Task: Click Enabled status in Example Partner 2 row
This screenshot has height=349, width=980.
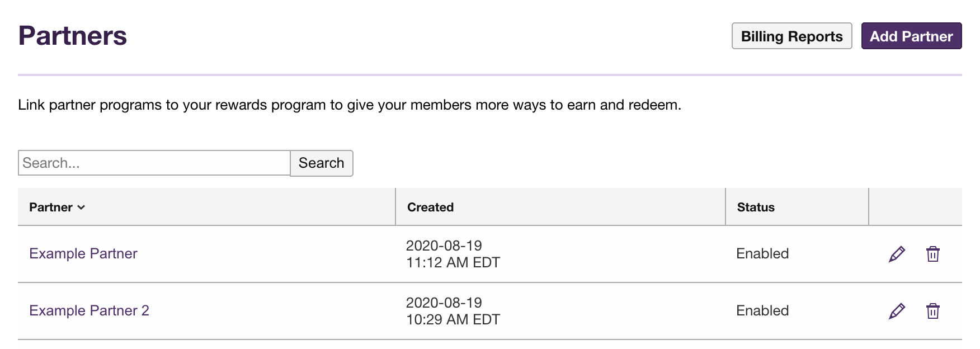Action: (762, 310)
